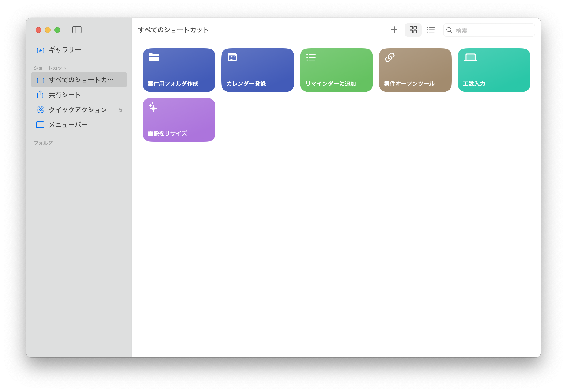Screen dimensions: 567x392
Task: Open the リマインダーに追加 shortcut card
Action: coord(336,70)
